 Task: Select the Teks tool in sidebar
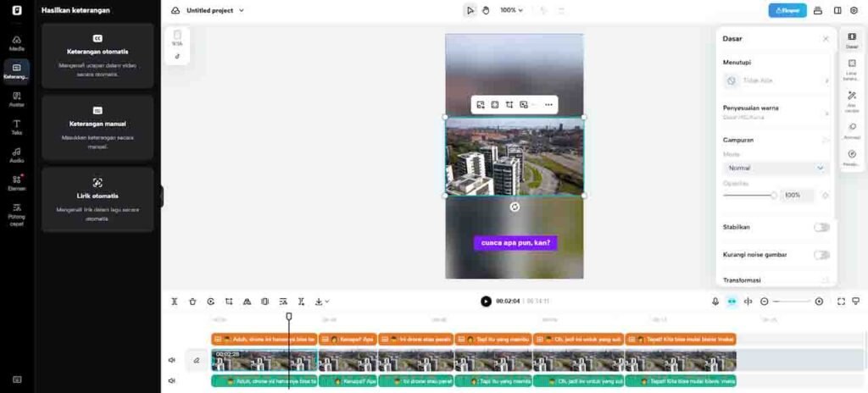click(x=17, y=127)
